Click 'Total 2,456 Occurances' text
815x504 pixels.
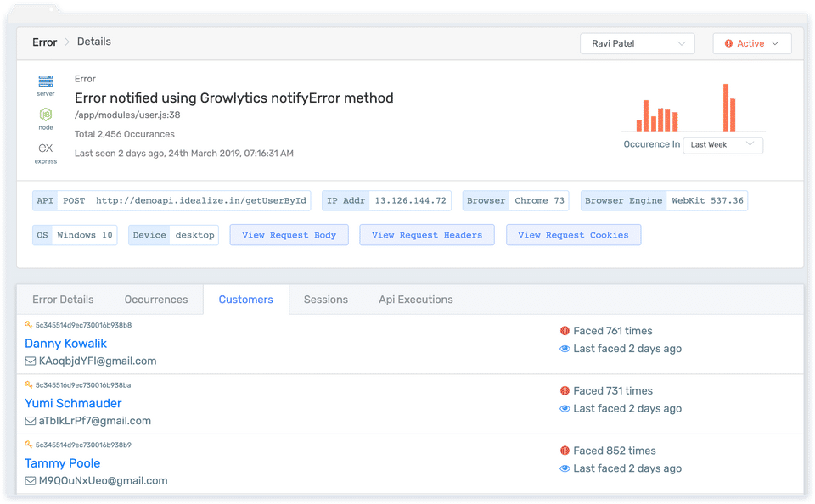tap(125, 134)
